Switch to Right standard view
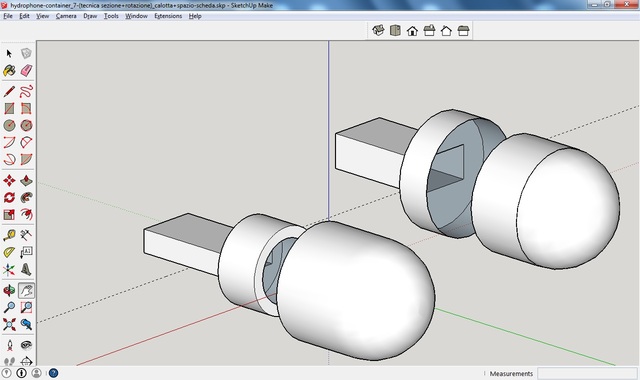The width and height of the screenshot is (640, 380). (x=429, y=31)
